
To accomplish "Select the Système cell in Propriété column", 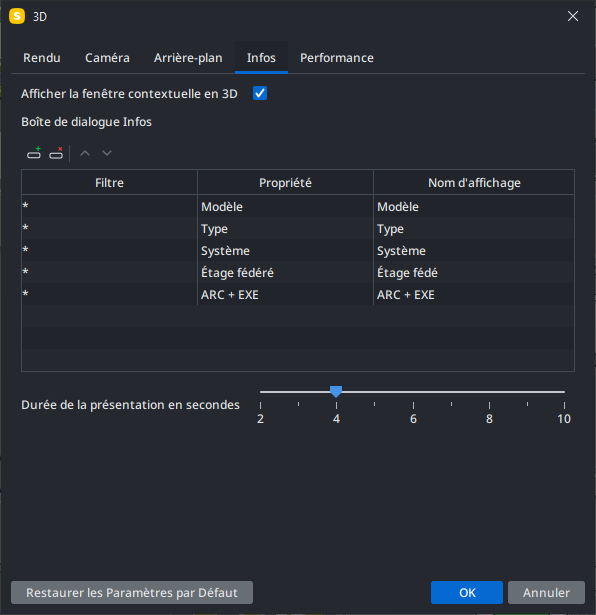I will coord(285,250).
